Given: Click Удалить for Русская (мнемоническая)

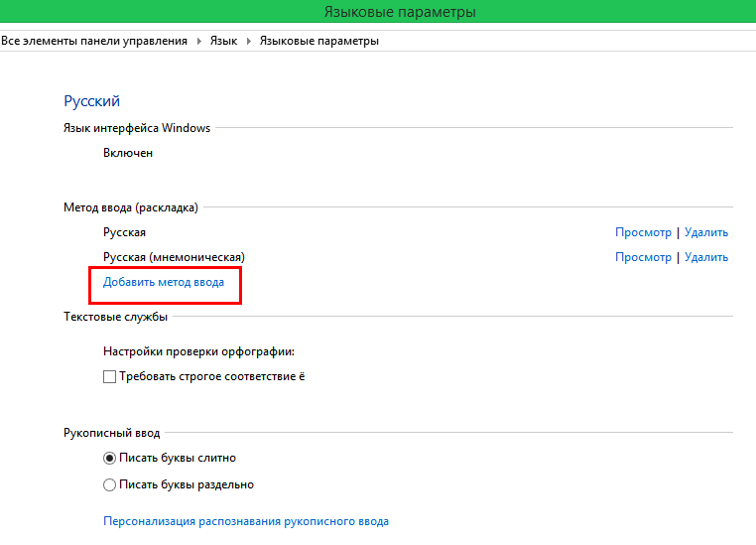Looking at the screenshot, I should 706,257.
